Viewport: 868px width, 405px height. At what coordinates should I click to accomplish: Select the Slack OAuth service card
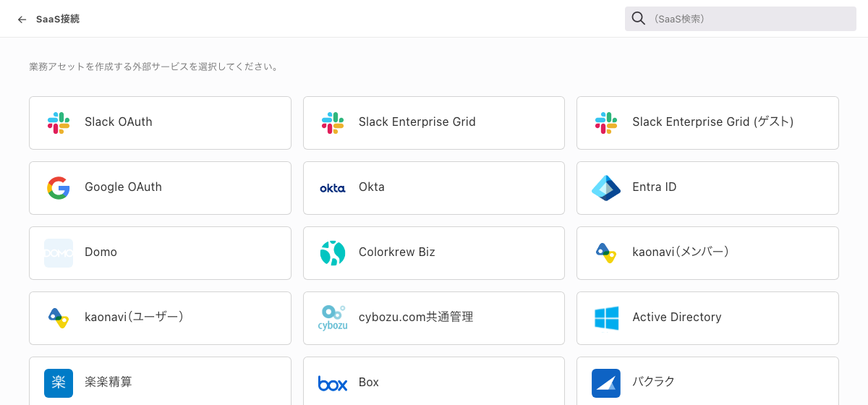(x=160, y=123)
